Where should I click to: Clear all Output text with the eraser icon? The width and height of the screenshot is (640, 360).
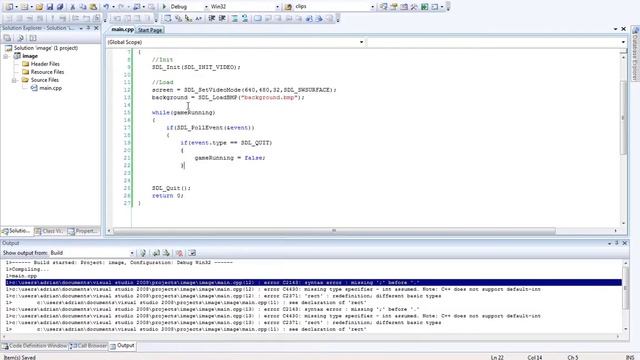click(179, 253)
